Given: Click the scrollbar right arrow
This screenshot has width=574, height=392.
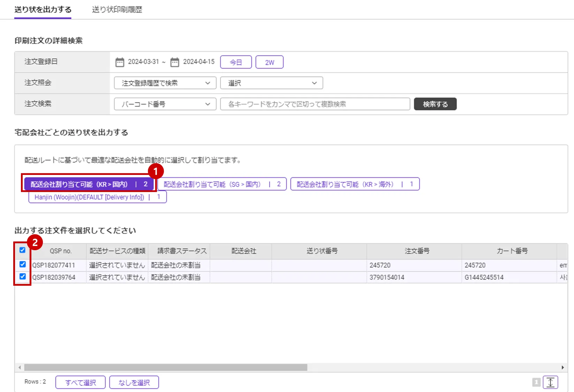Looking at the screenshot, I should [x=562, y=367].
